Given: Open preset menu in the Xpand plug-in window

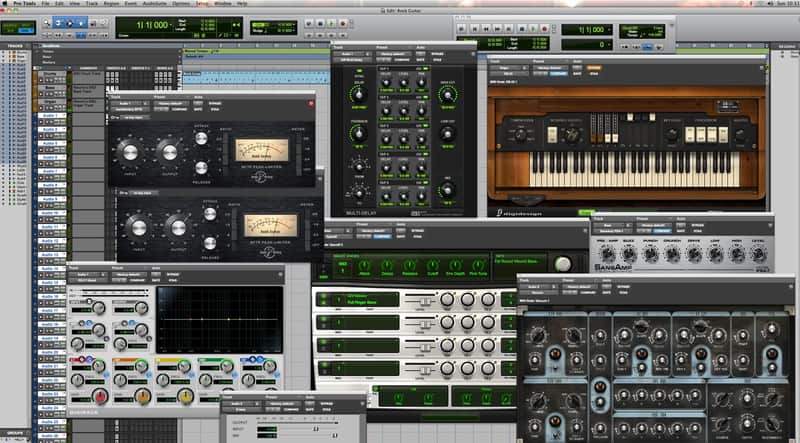Looking at the screenshot, I should pyautogui.click(x=373, y=231).
